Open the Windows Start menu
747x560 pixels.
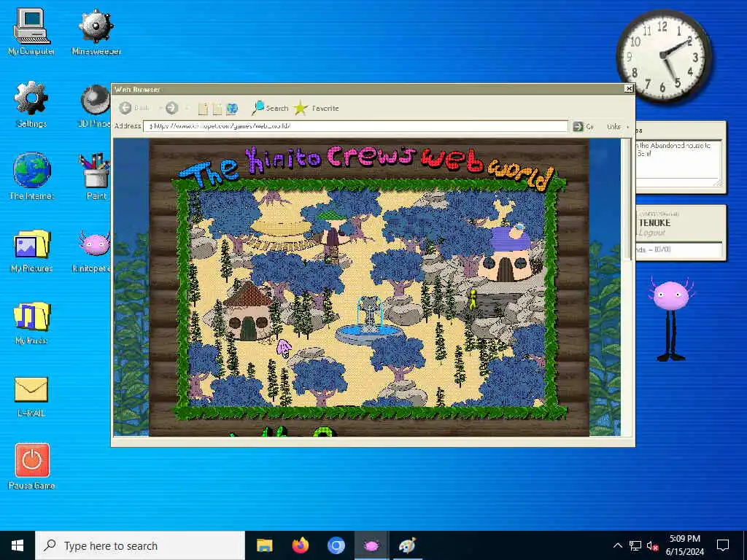18,545
